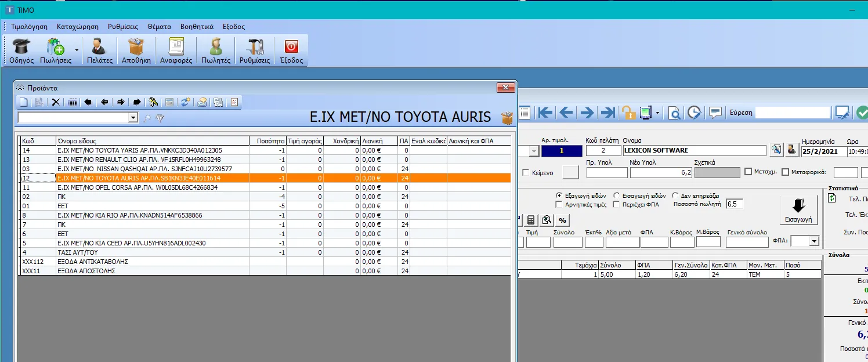
Task: Click customer person icon beside name field
Action: [791, 150]
